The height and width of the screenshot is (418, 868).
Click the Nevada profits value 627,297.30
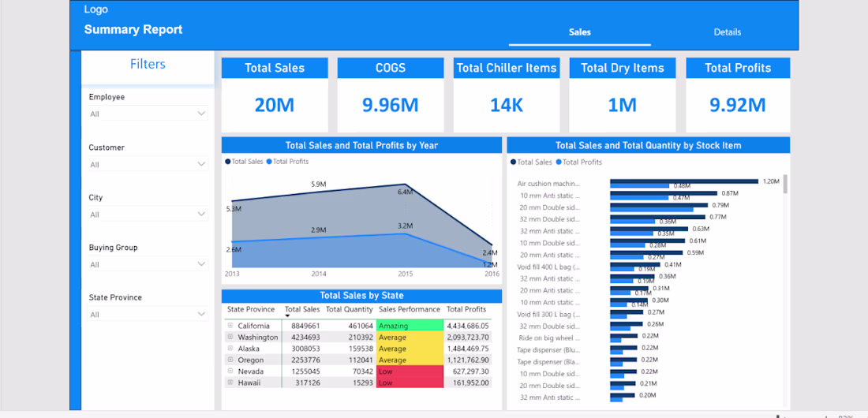pos(472,371)
